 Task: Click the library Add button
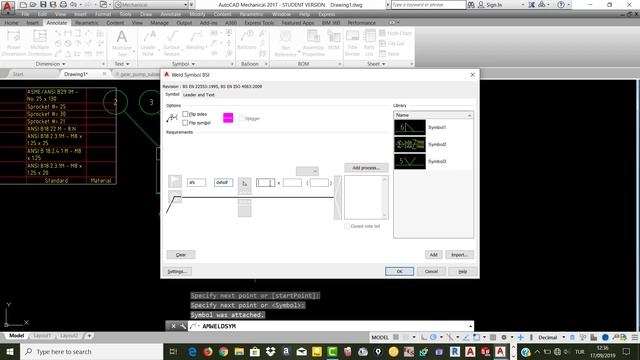[433, 255]
